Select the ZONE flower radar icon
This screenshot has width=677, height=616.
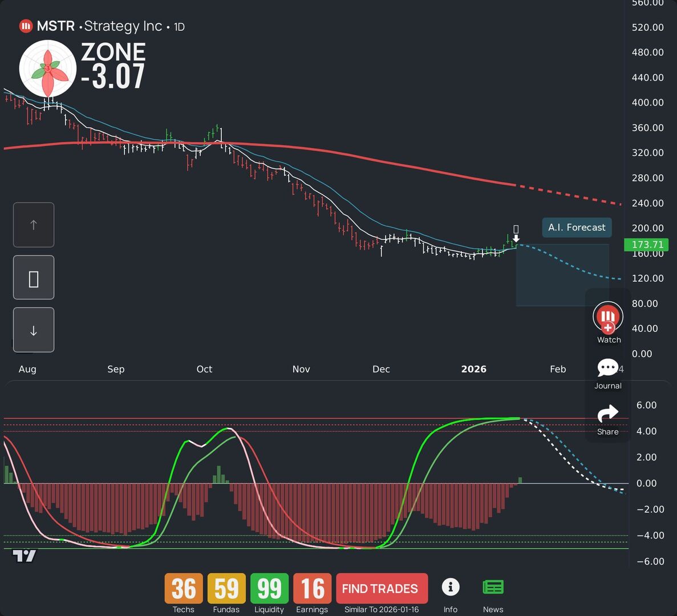pos(48,68)
